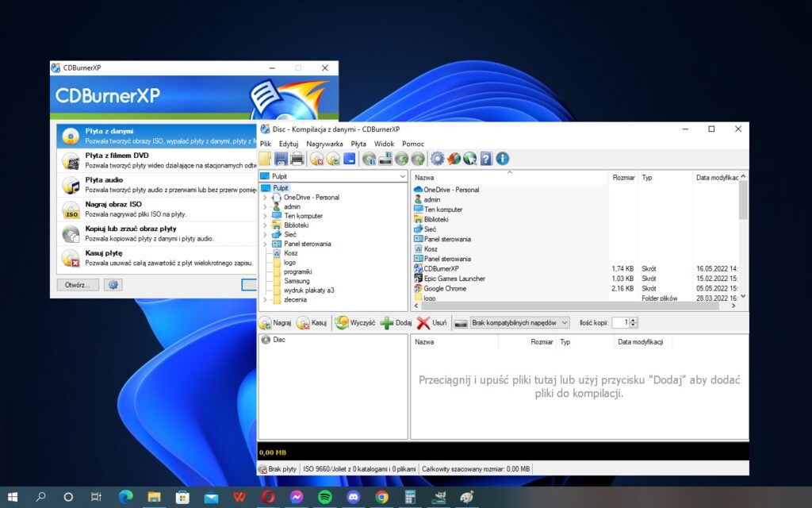Click the Kasuj erase button
The image size is (812, 508).
[312, 323]
